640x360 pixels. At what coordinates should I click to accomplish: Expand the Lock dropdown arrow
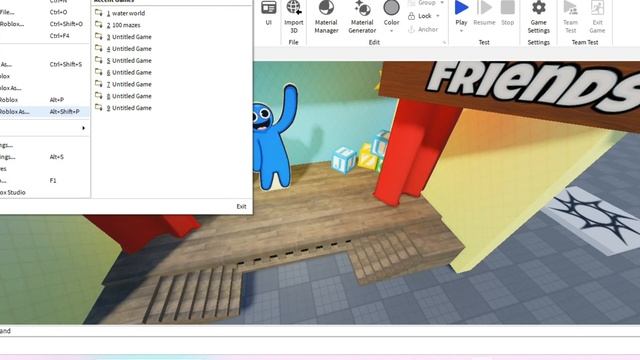[x=438, y=16]
